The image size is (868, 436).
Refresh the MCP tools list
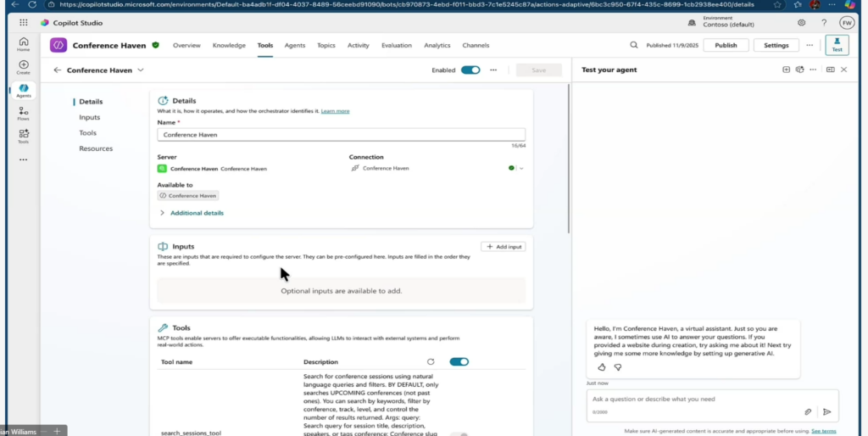[x=431, y=361]
